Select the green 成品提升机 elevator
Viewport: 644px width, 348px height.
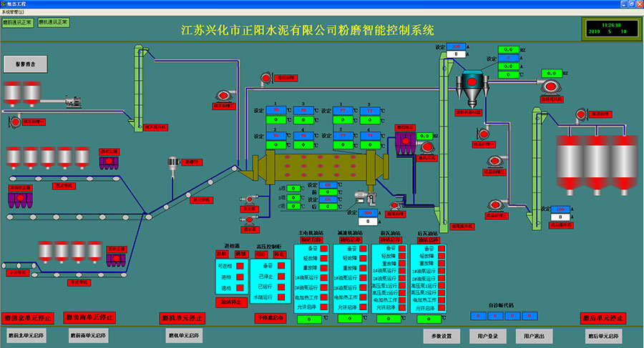click(x=537, y=168)
